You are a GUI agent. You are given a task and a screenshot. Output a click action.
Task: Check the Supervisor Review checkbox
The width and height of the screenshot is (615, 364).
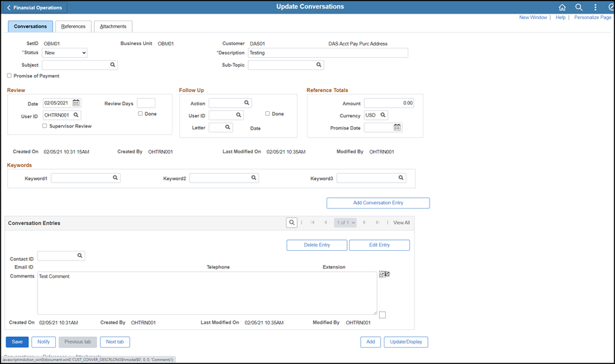(45, 126)
